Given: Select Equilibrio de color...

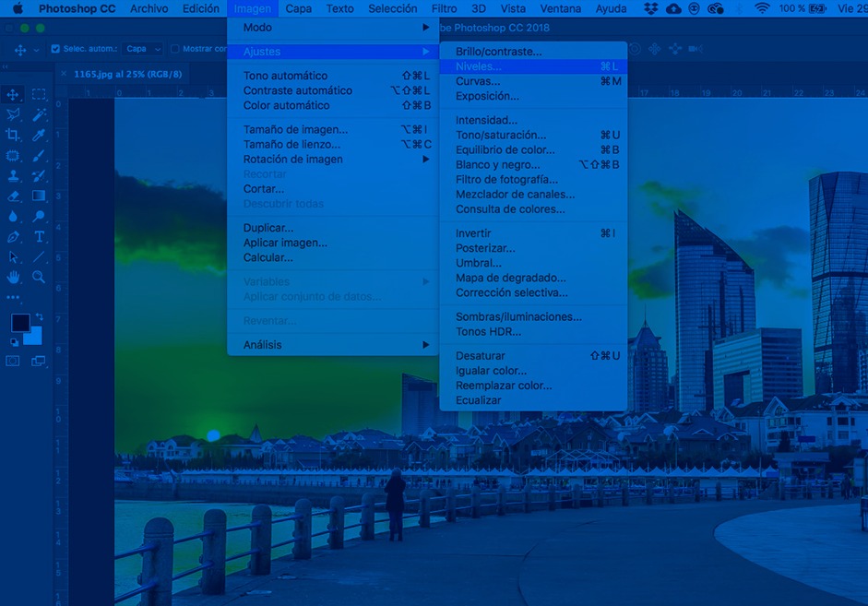Looking at the screenshot, I should pos(534,150).
